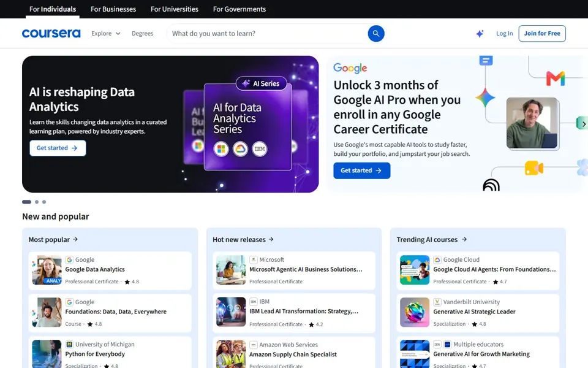The width and height of the screenshot is (588, 368).
Task: Expand the Explore dropdown
Action: pyautogui.click(x=106, y=33)
